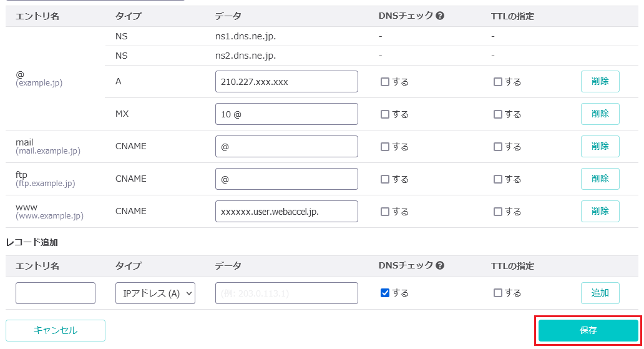
Task: Enable TTL for the ftp CNAME record
Action: (x=498, y=179)
